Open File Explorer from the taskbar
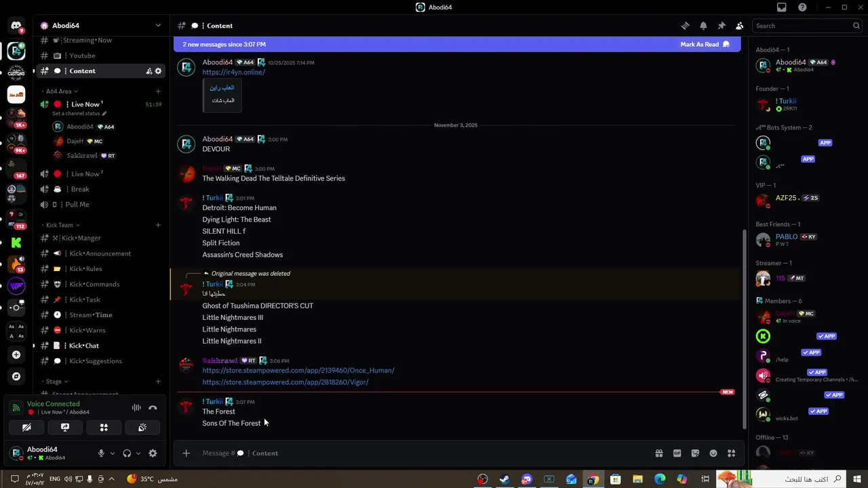Image resolution: width=868 pixels, height=488 pixels. [637, 479]
